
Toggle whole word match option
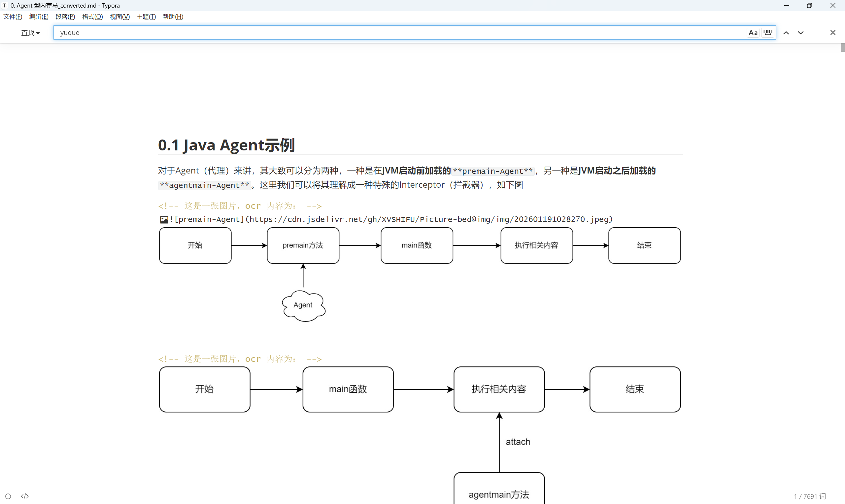point(768,33)
